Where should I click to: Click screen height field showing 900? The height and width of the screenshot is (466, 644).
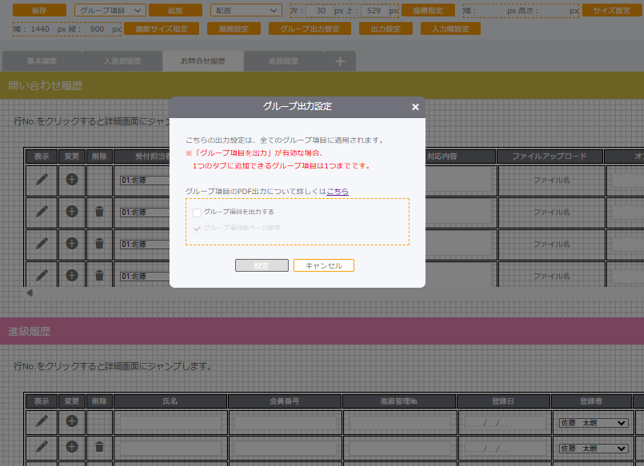(x=97, y=29)
